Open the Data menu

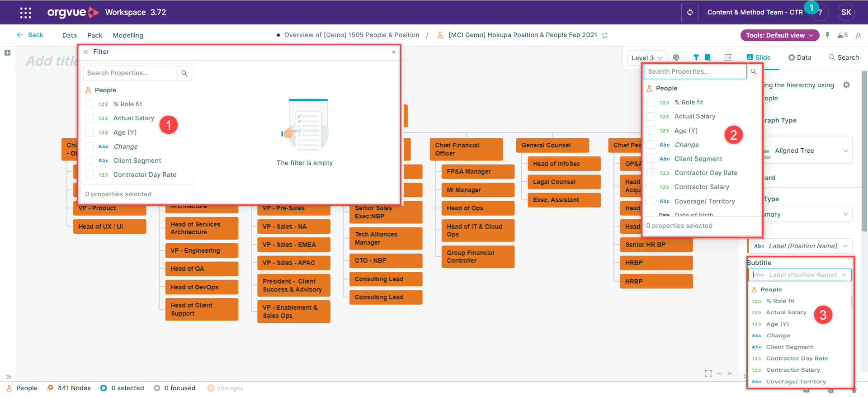click(x=70, y=35)
